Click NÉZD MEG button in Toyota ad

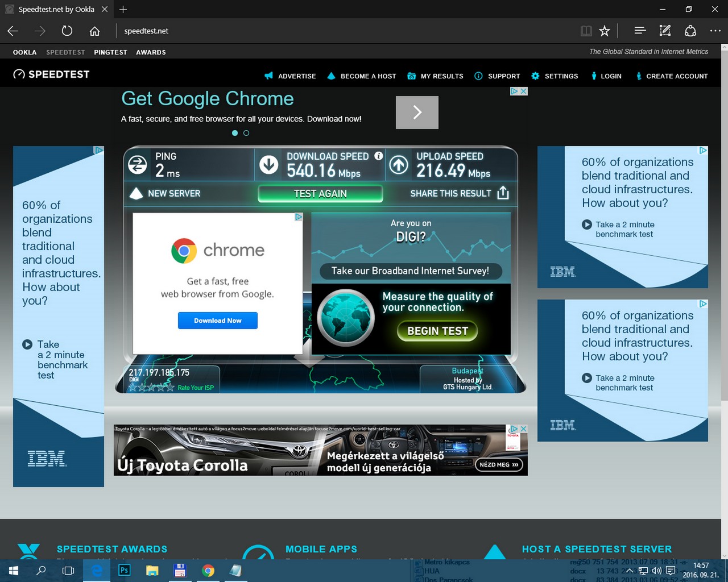tap(499, 464)
